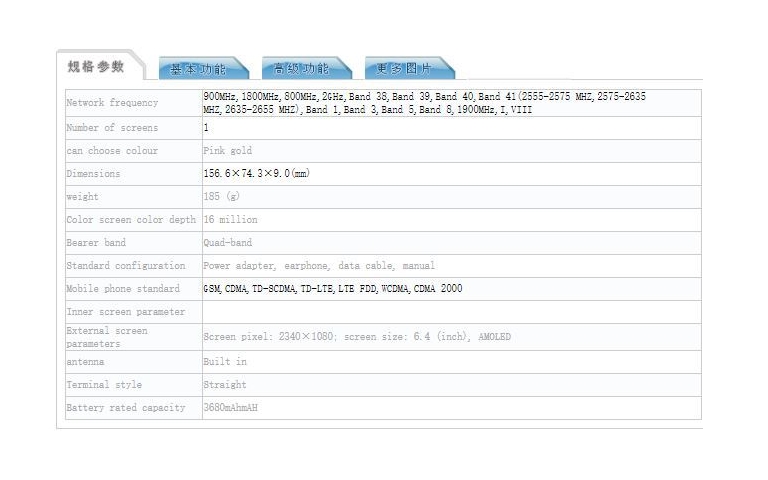Click the Pink gold colour value
The image size is (768, 480).
click(x=227, y=151)
